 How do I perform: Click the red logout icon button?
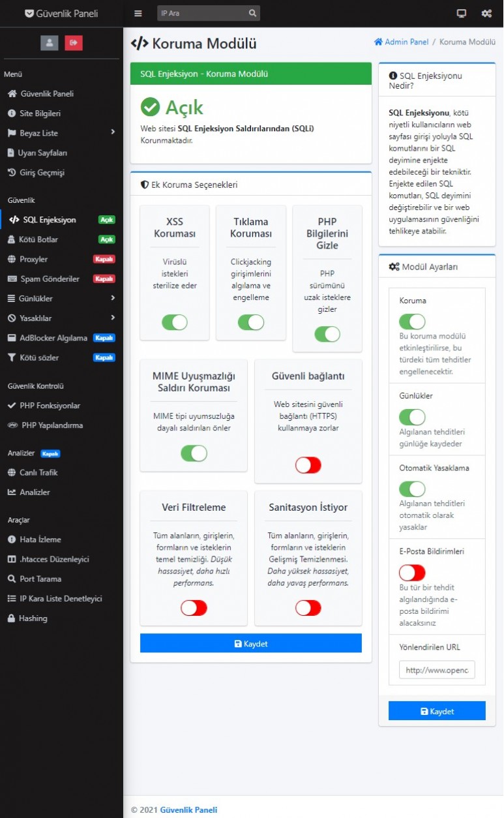tap(74, 42)
